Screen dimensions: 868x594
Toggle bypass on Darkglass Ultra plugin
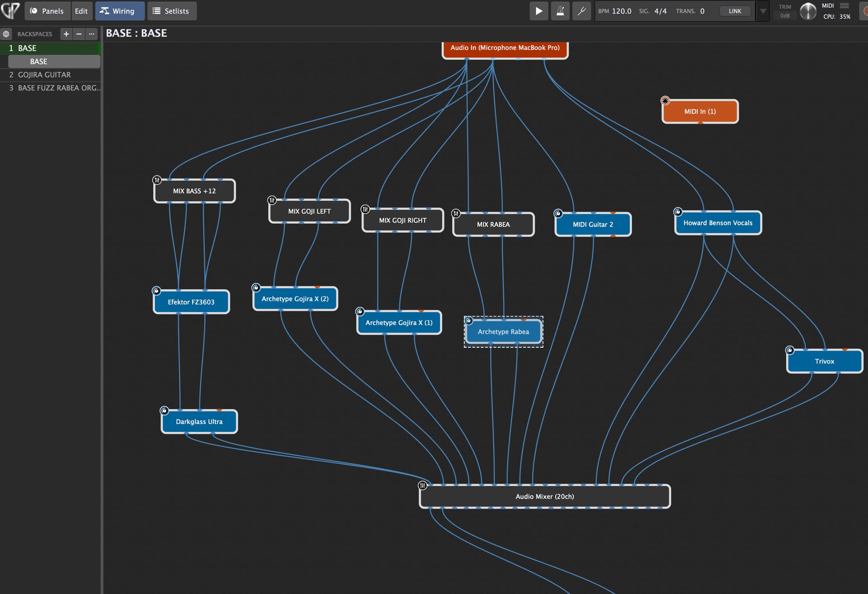pyautogui.click(x=165, y=410)
